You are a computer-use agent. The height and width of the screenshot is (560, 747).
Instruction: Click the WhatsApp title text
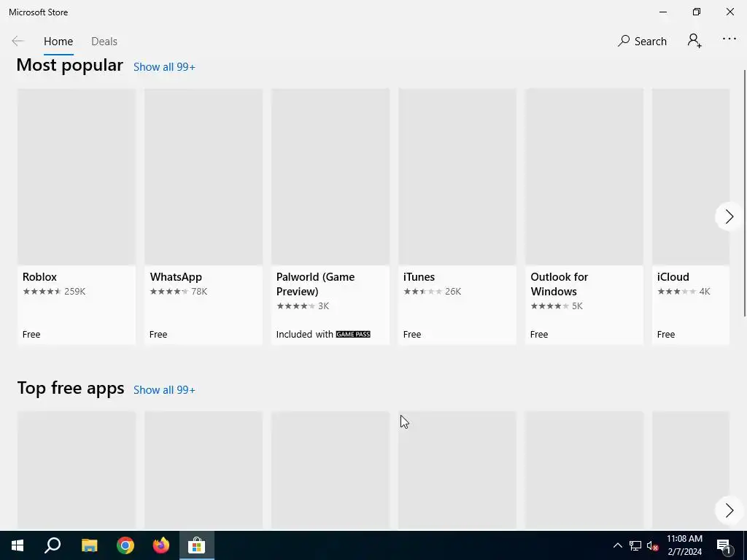[x=176, y=276]
